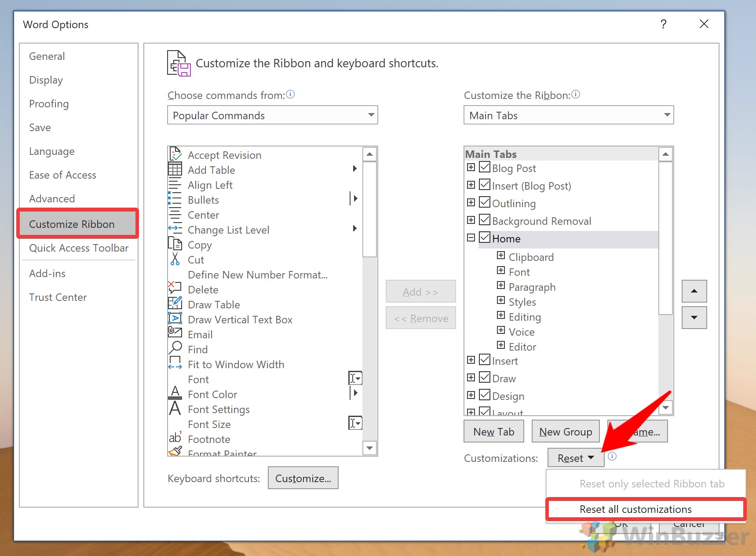Open the Customize the Ribbon dropdown

pyautogui.click(x=668, y=115)
